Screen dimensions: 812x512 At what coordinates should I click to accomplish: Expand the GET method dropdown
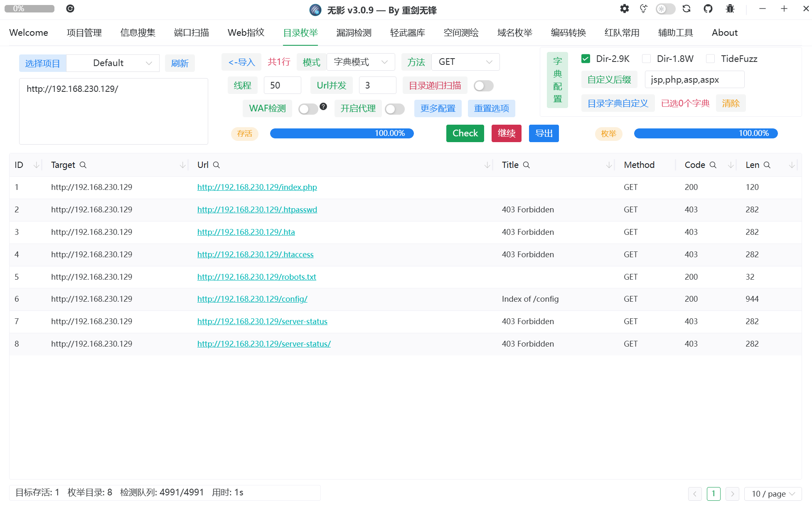(x=465, y=62)
